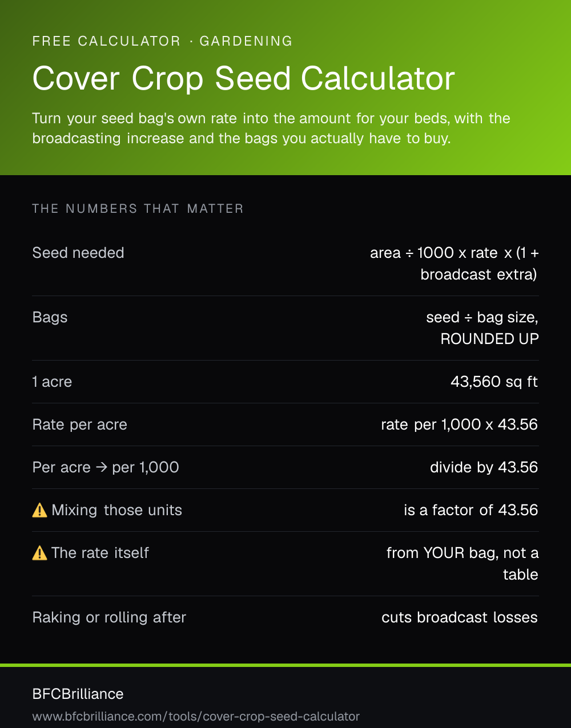Viewport: 571px width, 728px height.
Task: Select the divide by 43.56 value
Action: point(484,467)
